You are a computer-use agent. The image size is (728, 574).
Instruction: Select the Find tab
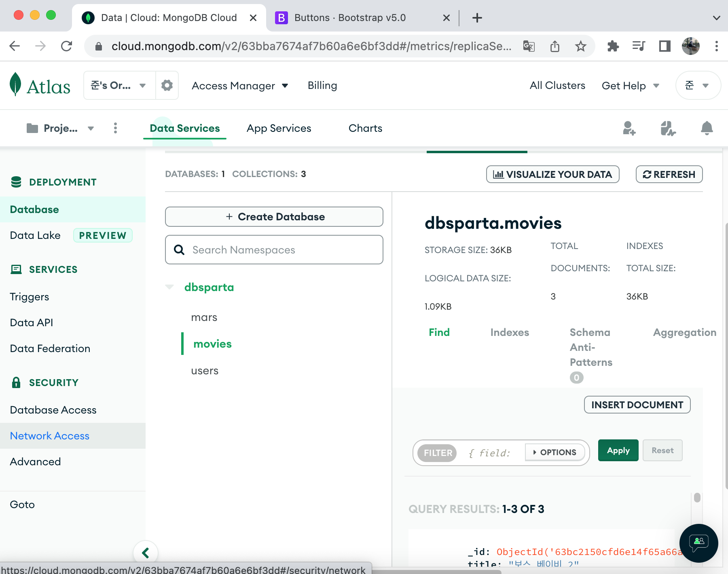click(439, 332)
